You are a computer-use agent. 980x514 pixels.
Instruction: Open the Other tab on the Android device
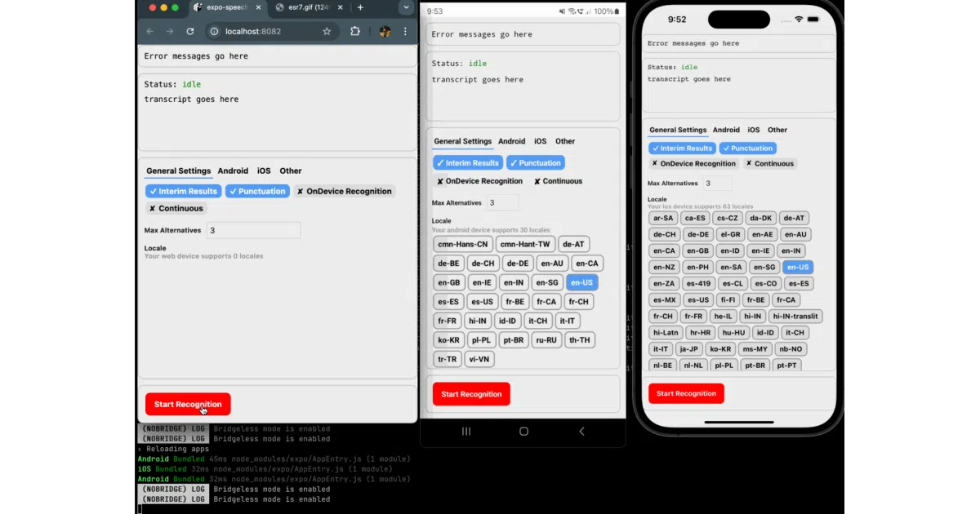tap(565, 141)
